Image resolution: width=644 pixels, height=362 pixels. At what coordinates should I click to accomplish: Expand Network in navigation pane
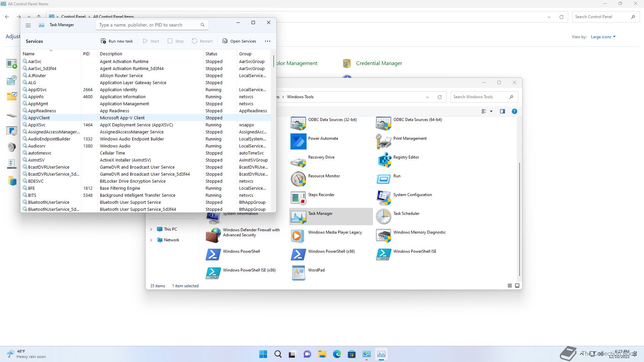pos(151,240)
